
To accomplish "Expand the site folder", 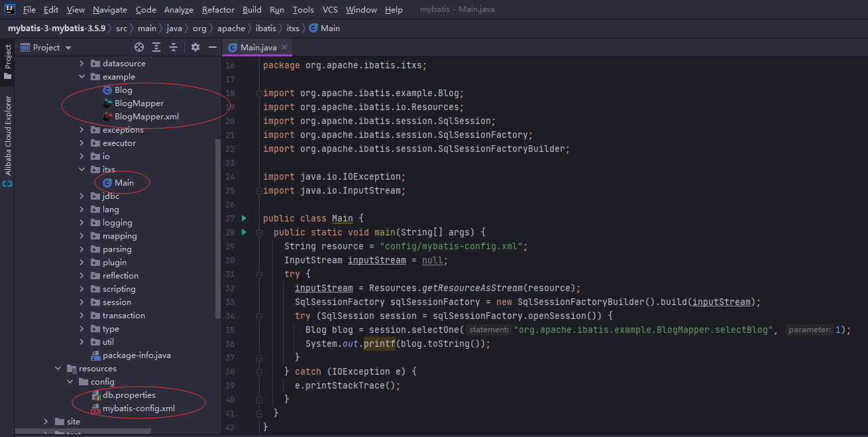I will pyautogui.click(x=46, y=422).
